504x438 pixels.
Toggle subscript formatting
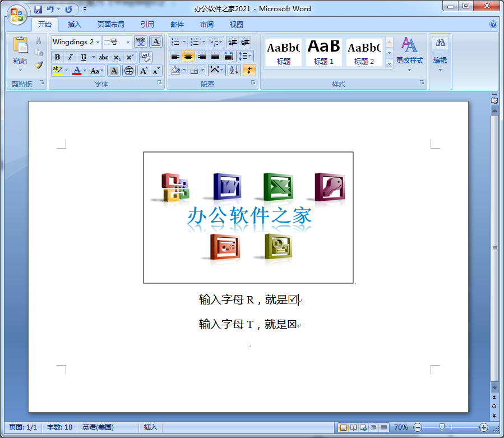point(117,57)
